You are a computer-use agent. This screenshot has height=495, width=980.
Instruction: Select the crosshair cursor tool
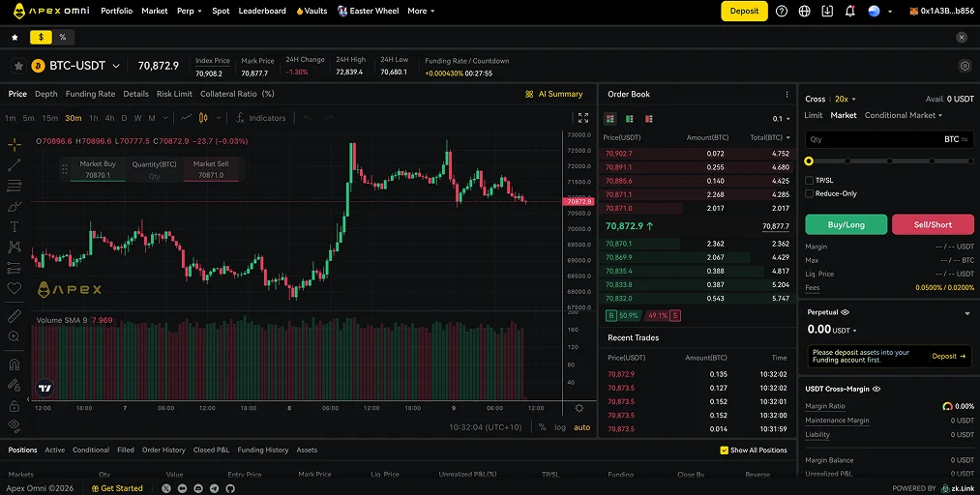[x=15, y=145]
